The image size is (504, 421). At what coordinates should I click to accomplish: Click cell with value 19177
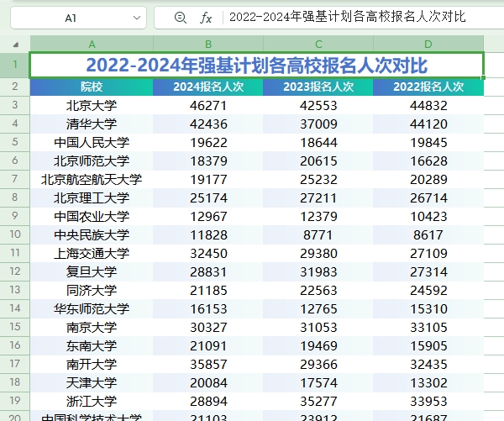tap(208, 180)
